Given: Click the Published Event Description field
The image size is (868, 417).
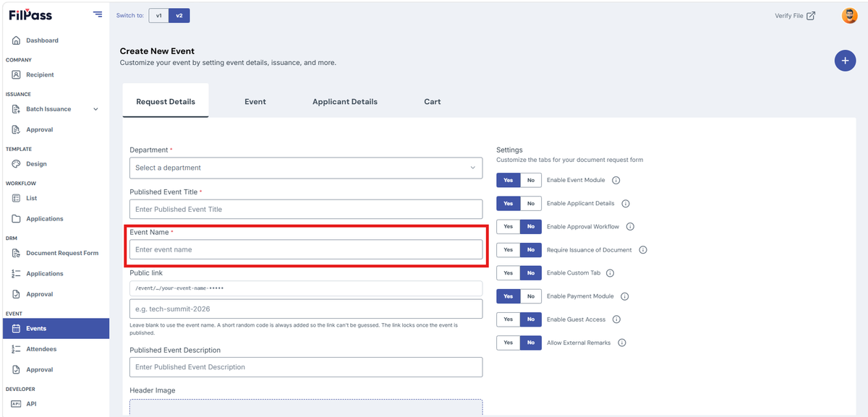Looking at the screenshot, I should (x=306, y=367).
